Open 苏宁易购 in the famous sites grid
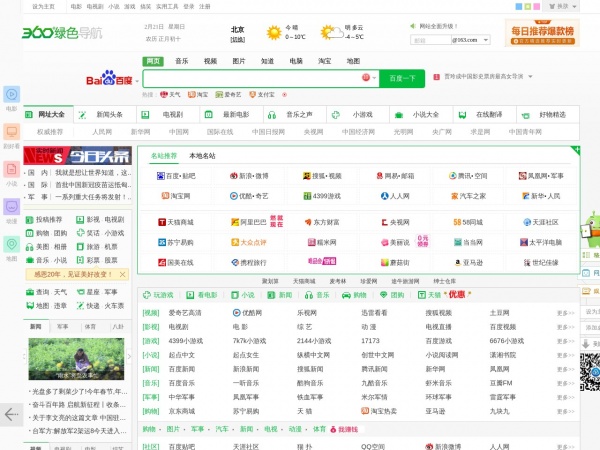The width and height of the screenshot is (600, 450). [176, 242]
